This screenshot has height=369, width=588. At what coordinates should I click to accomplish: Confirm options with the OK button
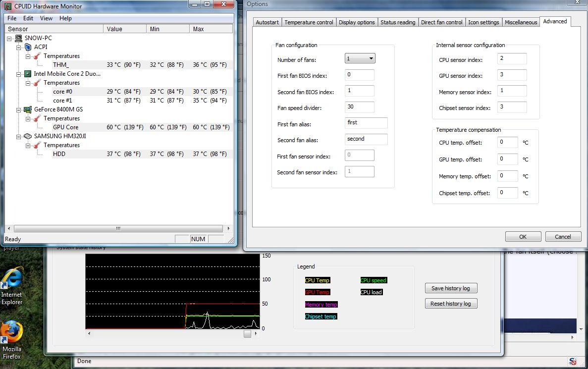pyautogui.click(x=523, y=237)
